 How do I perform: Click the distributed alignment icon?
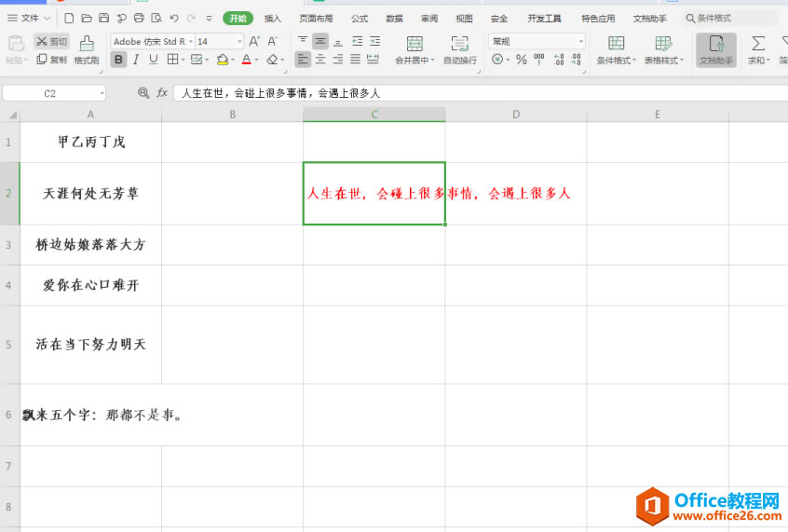point(373,60)
